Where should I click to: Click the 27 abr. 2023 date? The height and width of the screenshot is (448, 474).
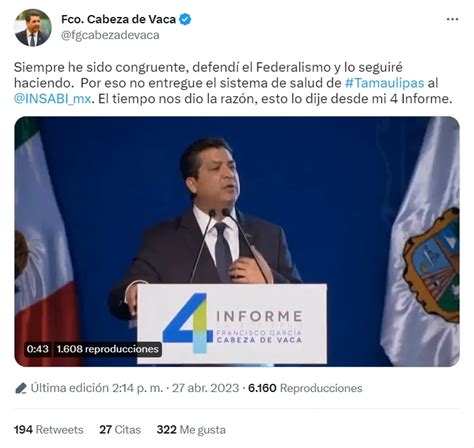[205, 388]
